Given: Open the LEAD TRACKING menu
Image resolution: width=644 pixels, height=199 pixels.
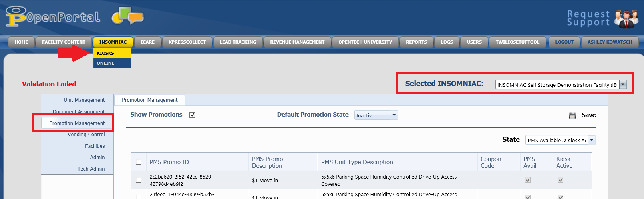Looking at the screenshot, I should (238, 42).
